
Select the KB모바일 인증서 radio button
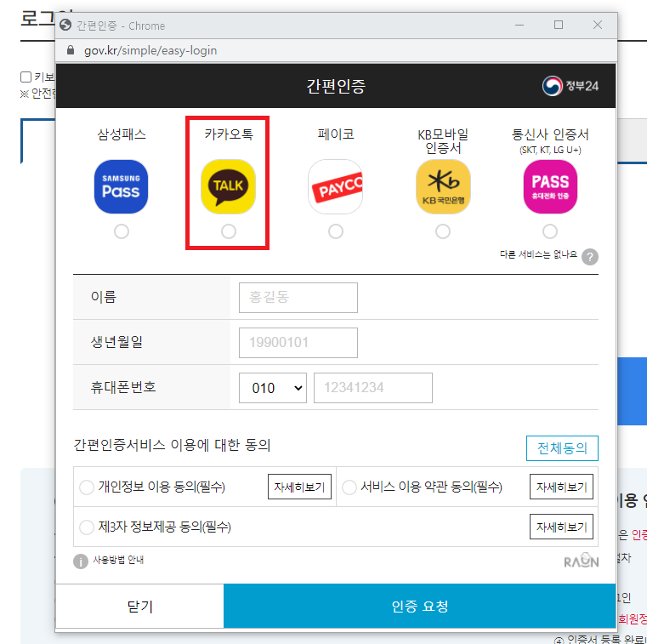443,231
